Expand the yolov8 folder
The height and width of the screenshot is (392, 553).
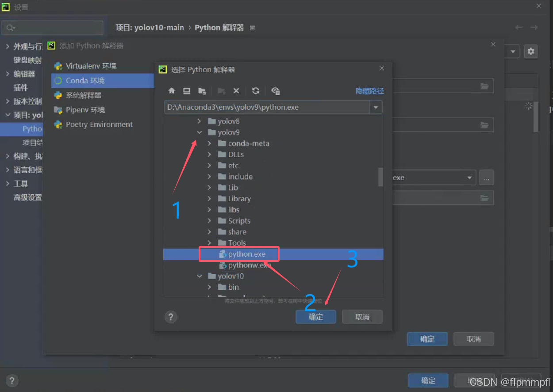click(199, 121)
